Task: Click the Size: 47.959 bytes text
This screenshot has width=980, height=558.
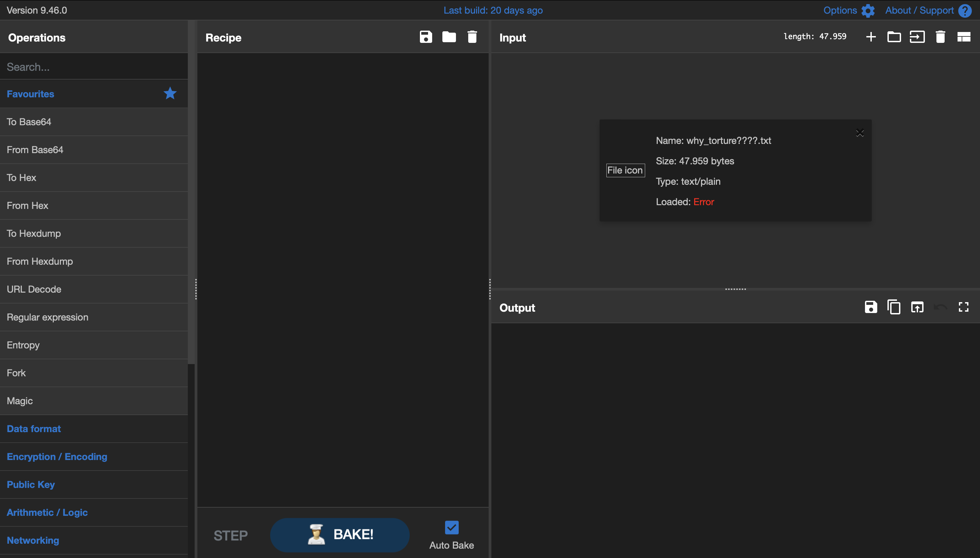Action: pyautogui.click(x=695, y=161)
